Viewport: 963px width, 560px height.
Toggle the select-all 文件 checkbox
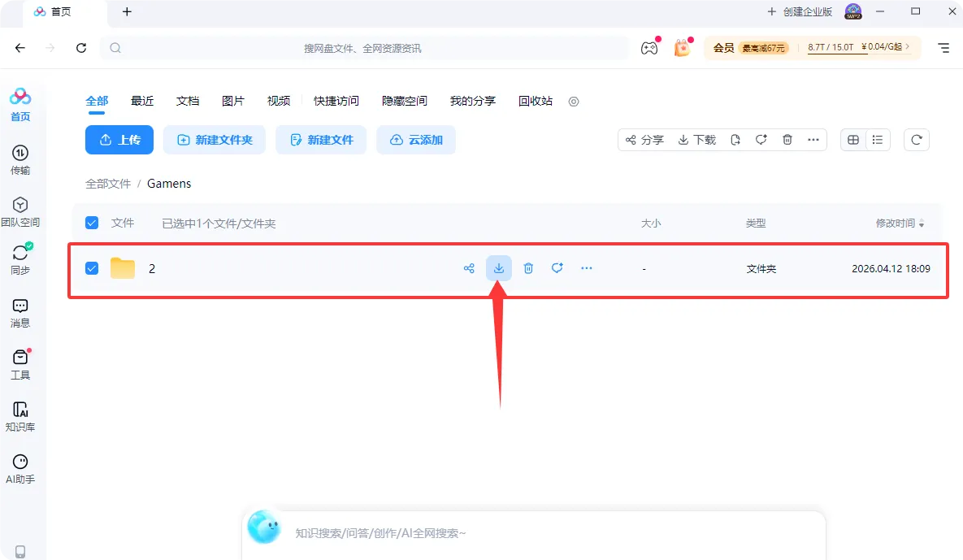click(91, 222)
